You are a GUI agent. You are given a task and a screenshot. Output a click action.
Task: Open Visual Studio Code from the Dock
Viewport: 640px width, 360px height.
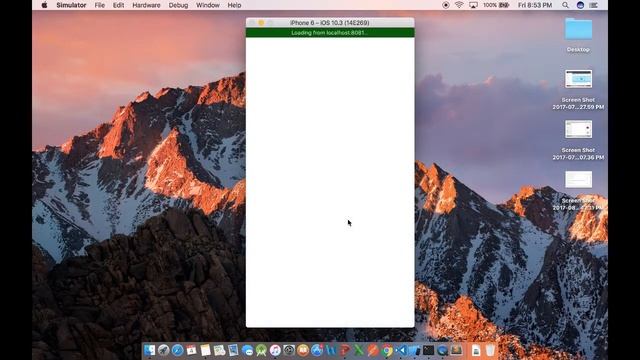(401, 350)
